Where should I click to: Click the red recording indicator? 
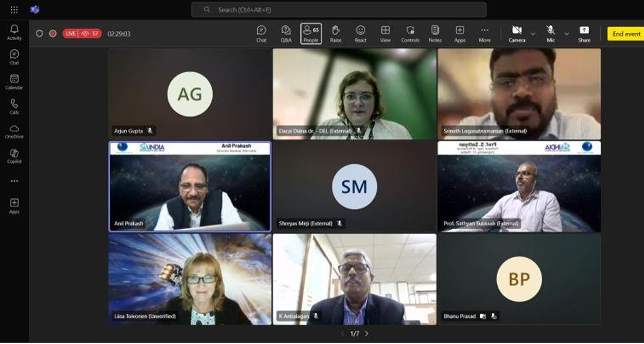pos(53,33)
